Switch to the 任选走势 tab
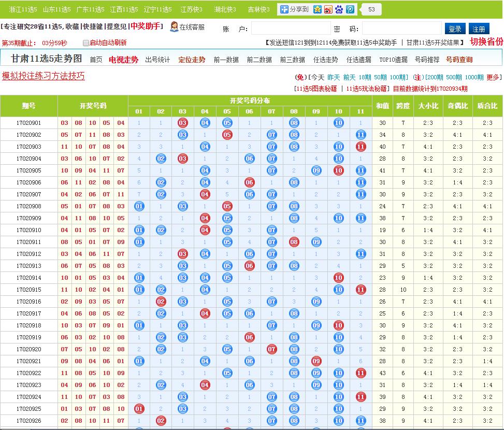Viewport: 504px width, 430px height. [325, 60]
